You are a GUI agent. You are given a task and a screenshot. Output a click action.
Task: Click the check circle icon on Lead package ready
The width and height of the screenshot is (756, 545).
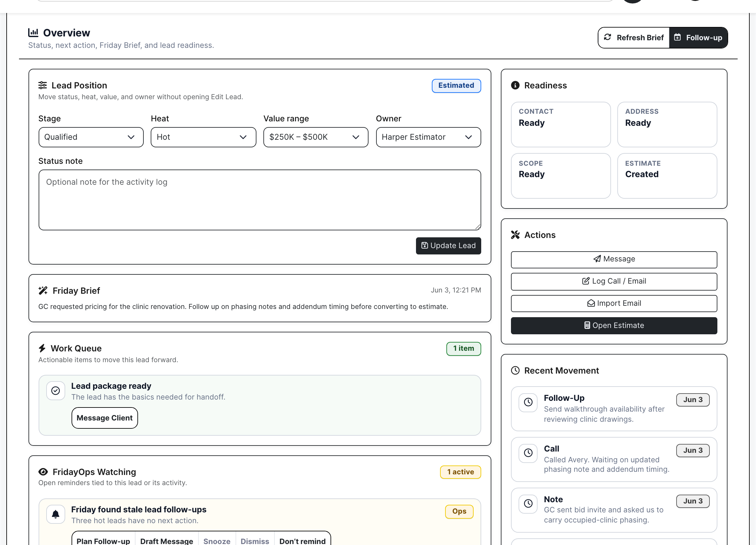click(x=56, y=391)
